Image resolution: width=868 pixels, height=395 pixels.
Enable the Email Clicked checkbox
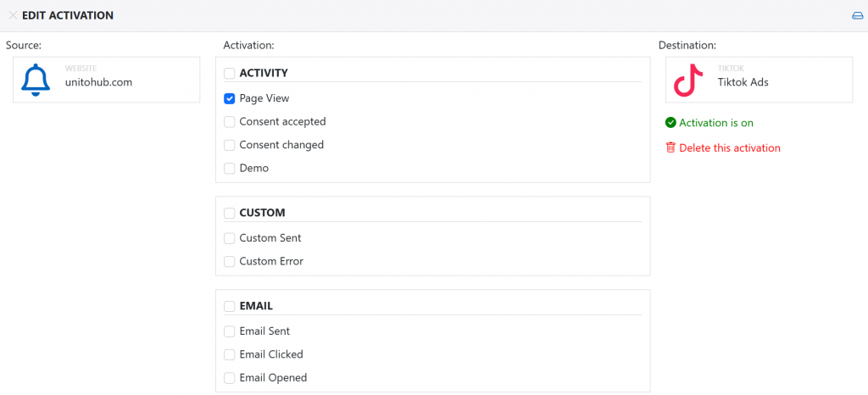pyautogui.click(x=229, y=354)
